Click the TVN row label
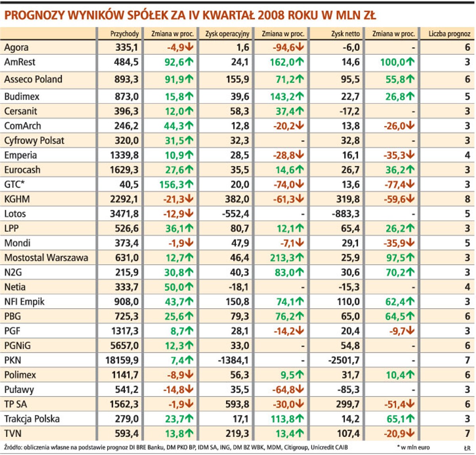 [x=13, y=434]
